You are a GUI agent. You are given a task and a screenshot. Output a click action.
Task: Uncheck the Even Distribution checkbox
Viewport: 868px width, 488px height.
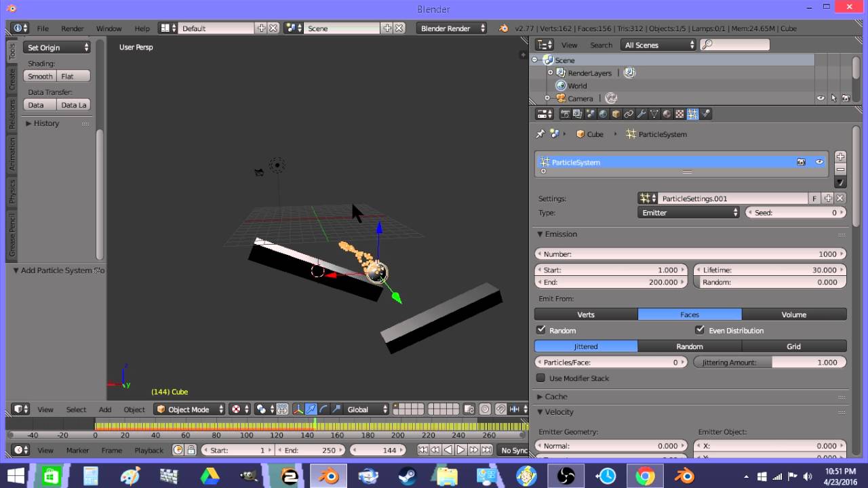point(700,330)
